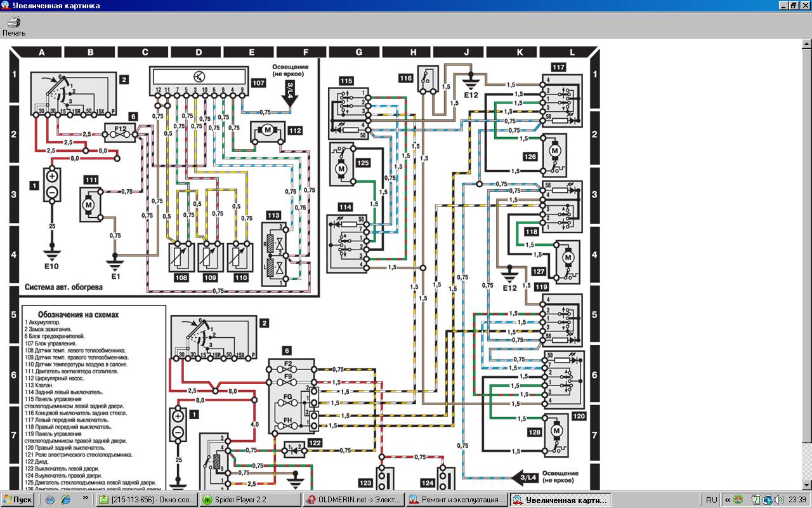Image resolution: width=812 pixels, height=508 pixels.
Task: Click the title bar application icon
Action: (6, 6)
